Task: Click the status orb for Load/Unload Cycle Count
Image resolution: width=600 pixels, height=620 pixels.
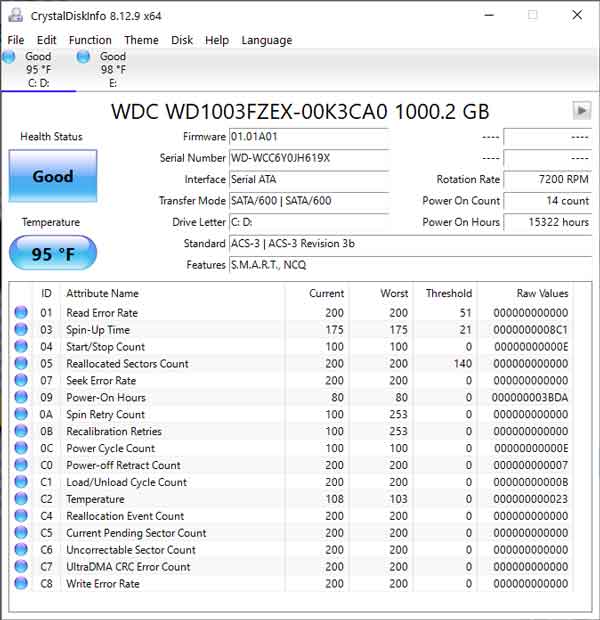Action: click(x=21, y=482)
